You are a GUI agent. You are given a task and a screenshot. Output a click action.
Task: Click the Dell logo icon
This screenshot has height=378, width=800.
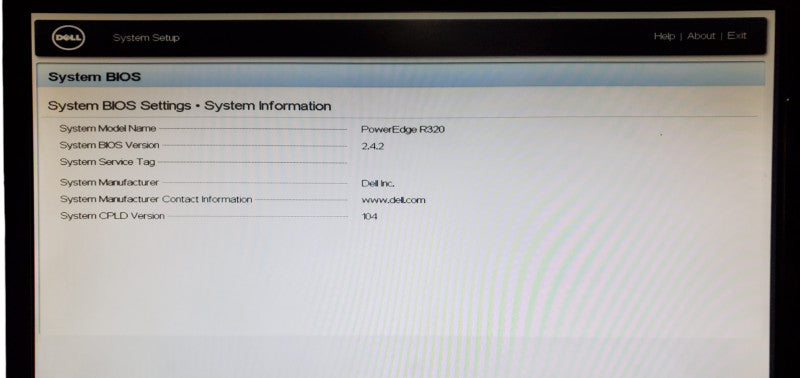(68, 38)
